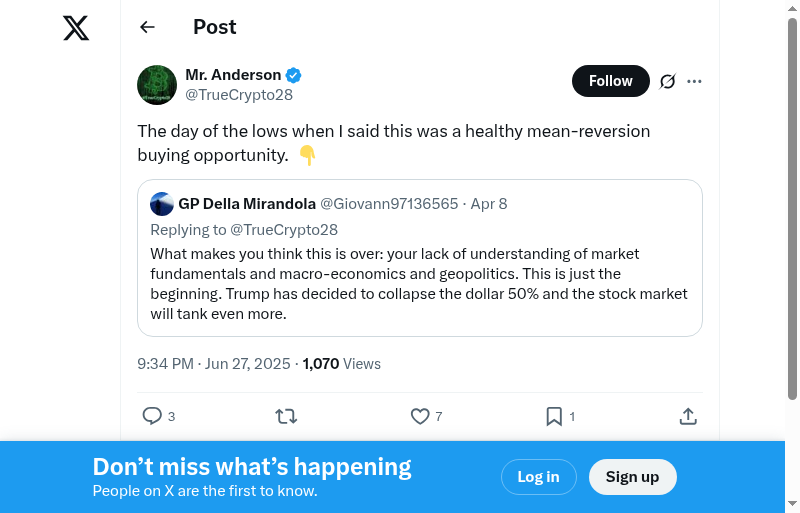Share the post using the upload icon
800x513 pixels.
coord(688,416)
